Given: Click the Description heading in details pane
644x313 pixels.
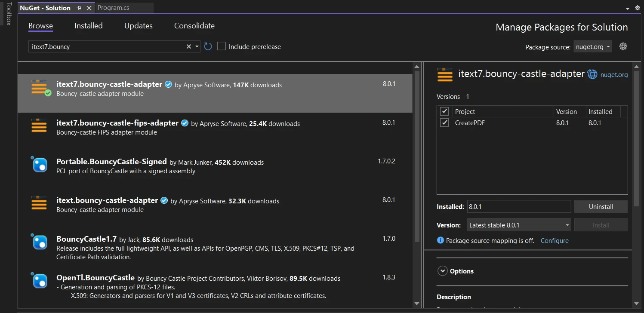Looking at the screenshot, I should [454, 297].
